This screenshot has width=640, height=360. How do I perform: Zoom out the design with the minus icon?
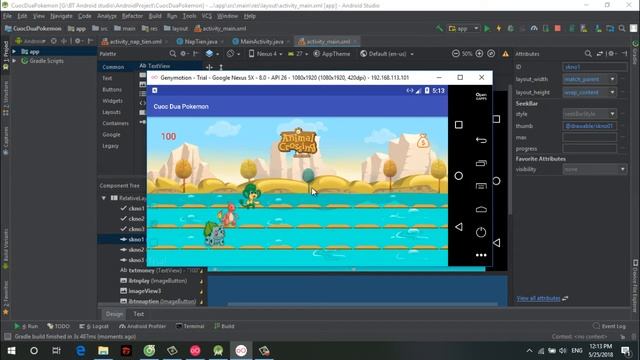[x=456, y=53]
